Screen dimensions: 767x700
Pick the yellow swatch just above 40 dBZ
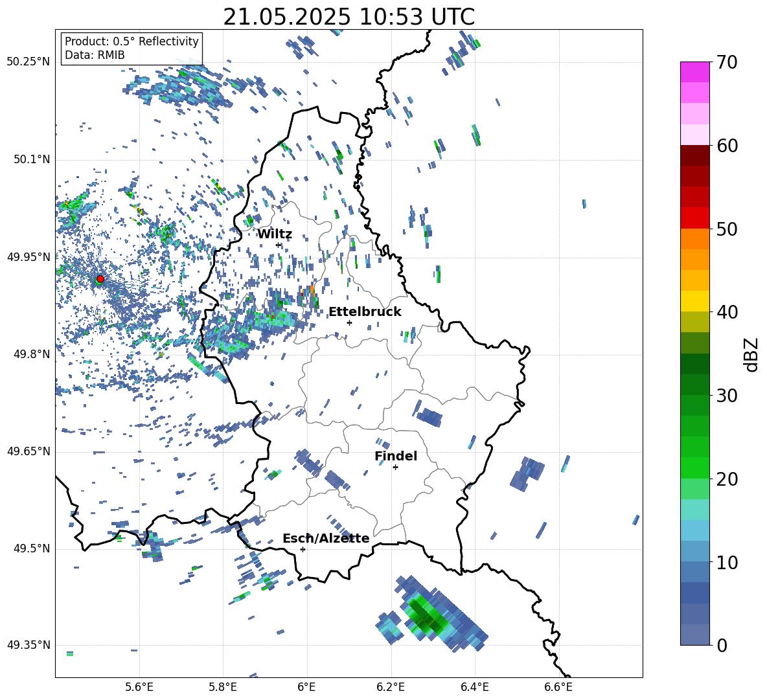coord(694,301)
